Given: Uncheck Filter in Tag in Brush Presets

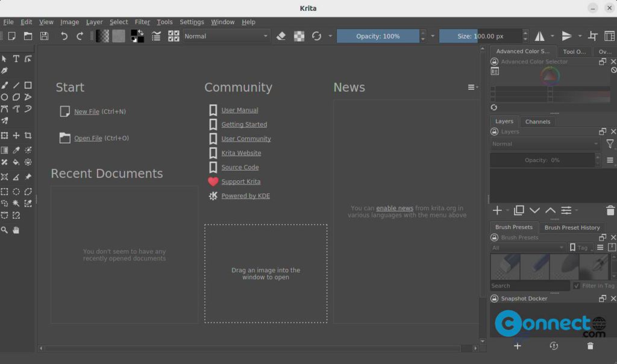Looking at the screenshot, I should pyautogui.click(x=576, y=286).
